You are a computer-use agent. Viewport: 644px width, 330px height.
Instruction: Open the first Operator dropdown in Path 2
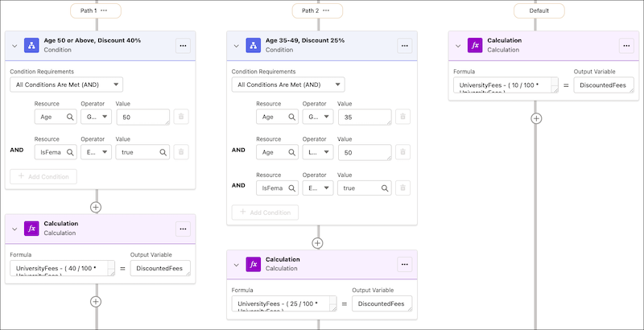click(316, 118)
